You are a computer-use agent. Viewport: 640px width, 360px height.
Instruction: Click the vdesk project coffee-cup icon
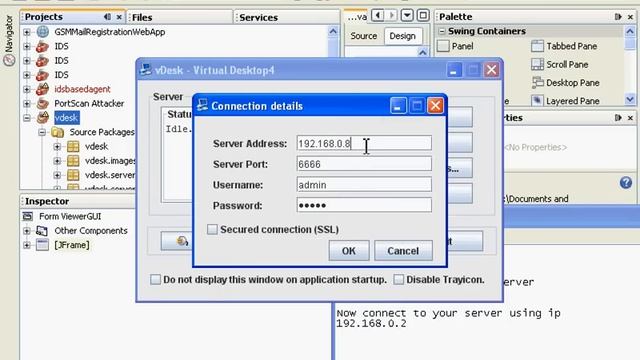point(42,118)
